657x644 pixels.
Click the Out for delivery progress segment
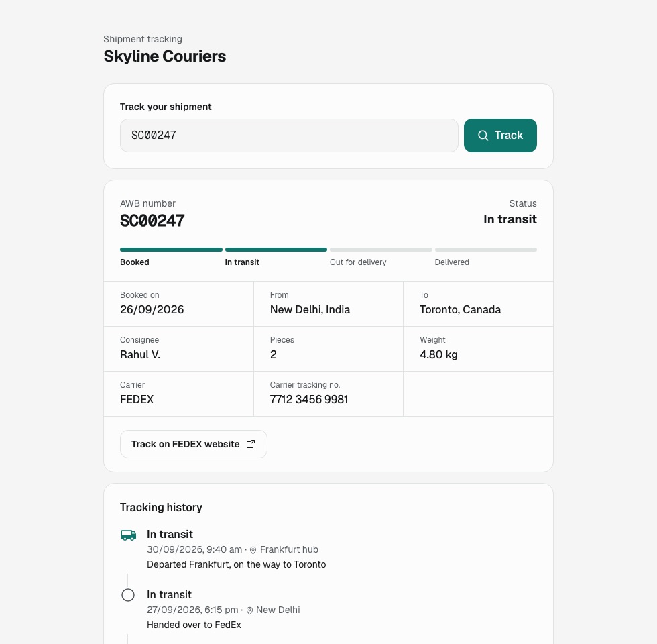pos(381,250)
